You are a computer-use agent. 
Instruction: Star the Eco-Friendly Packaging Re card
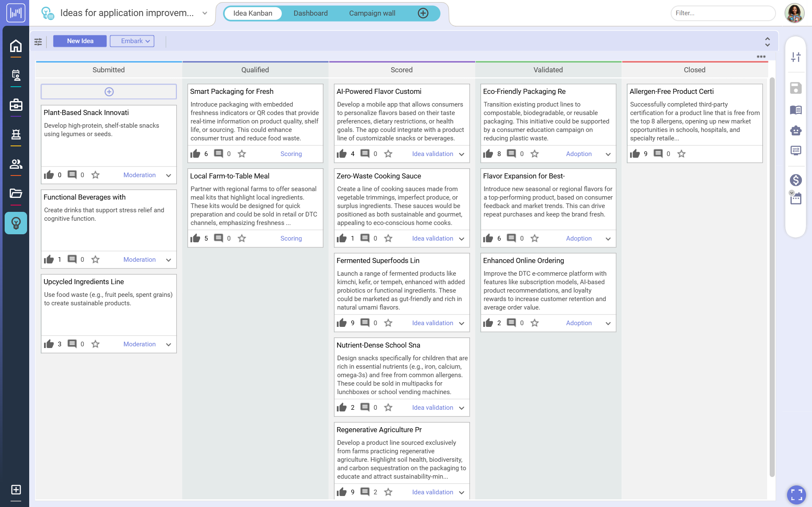point(534,154)
